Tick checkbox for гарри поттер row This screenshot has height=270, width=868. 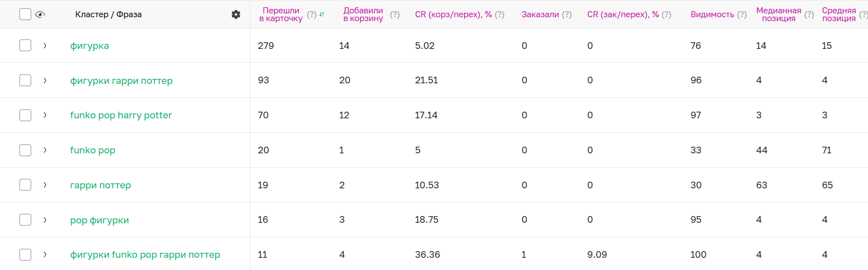point(25,185)
